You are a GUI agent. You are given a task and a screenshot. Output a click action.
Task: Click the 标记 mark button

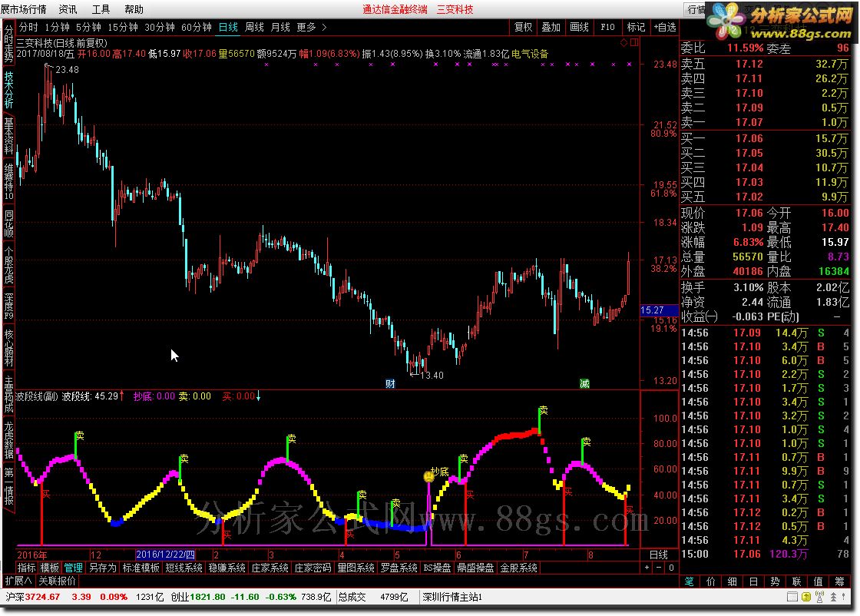(x=637, y=27)
